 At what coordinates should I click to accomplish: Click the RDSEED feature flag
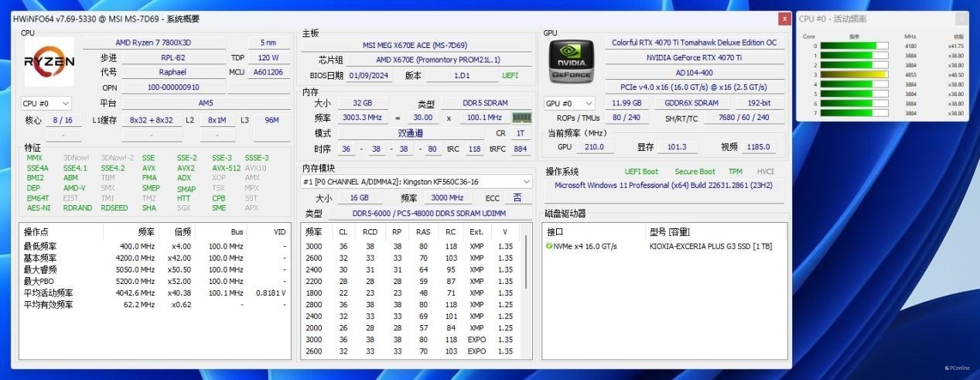coord(114,208)
